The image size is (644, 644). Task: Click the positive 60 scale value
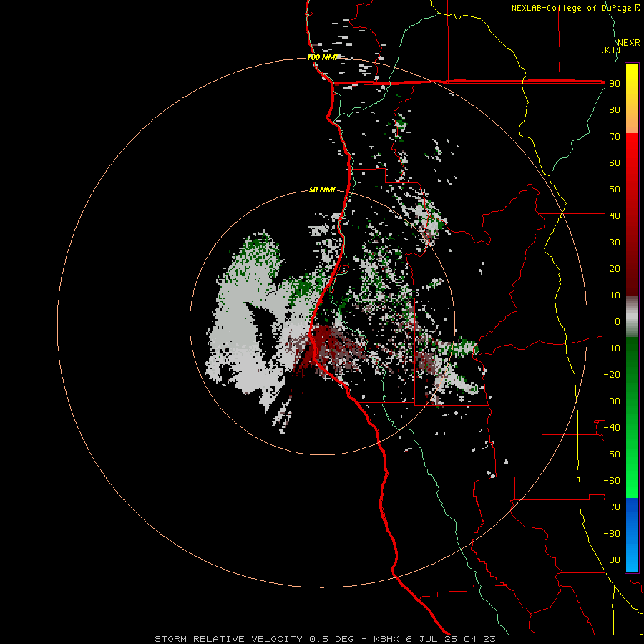615,163
